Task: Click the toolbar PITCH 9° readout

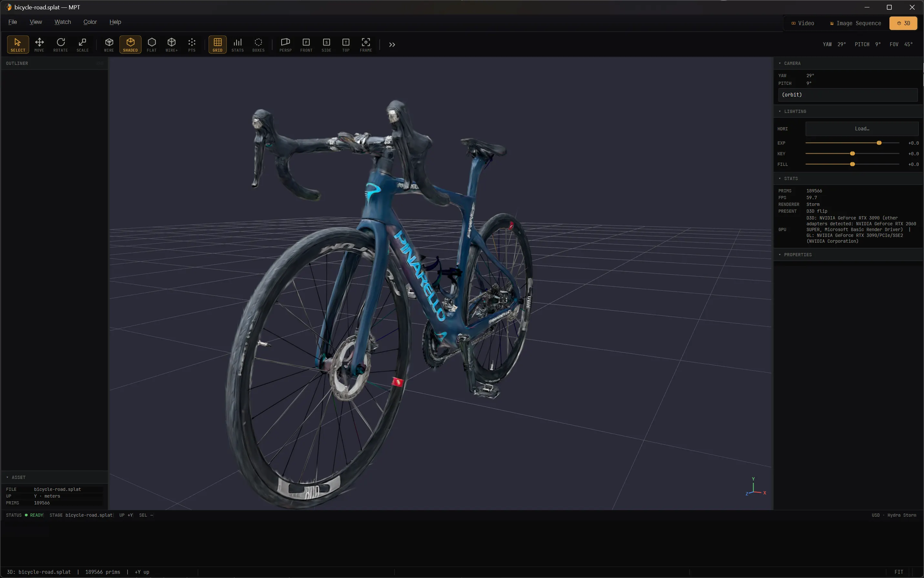Action: click(x=868, y=45)
